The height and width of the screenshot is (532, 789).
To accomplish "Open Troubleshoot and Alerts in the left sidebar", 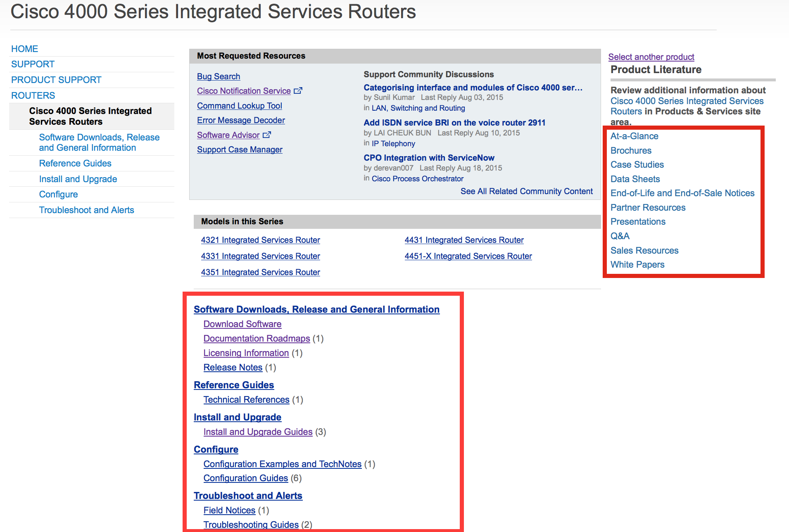I will [x=86, y=210].
